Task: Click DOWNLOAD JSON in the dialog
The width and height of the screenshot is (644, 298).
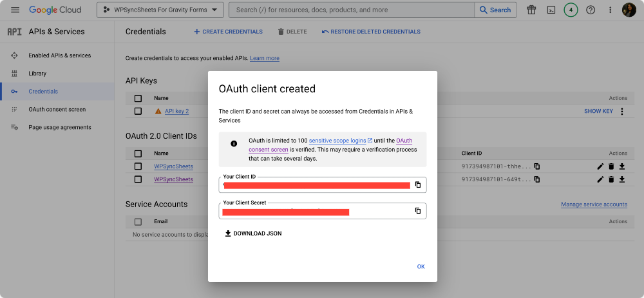Action: coord(253,233)
